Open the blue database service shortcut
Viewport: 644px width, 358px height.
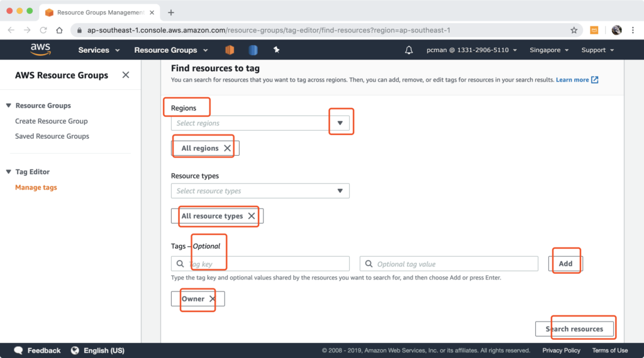pos(253,50)
